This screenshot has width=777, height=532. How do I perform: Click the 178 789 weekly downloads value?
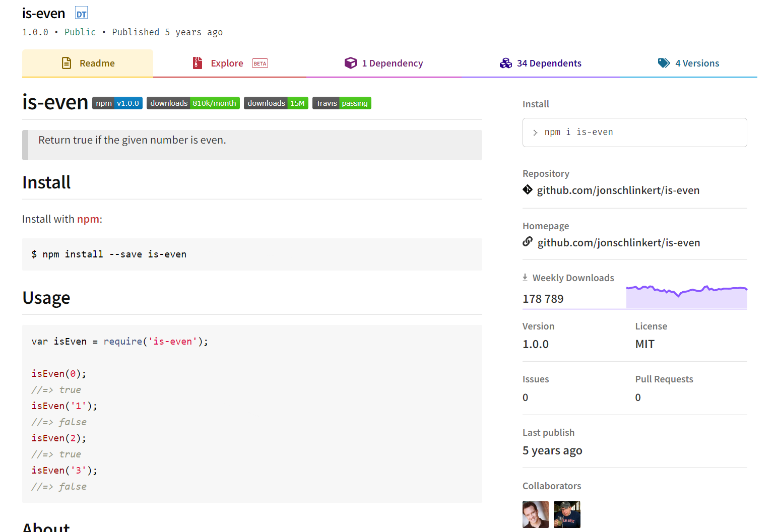tap(543, 299)
